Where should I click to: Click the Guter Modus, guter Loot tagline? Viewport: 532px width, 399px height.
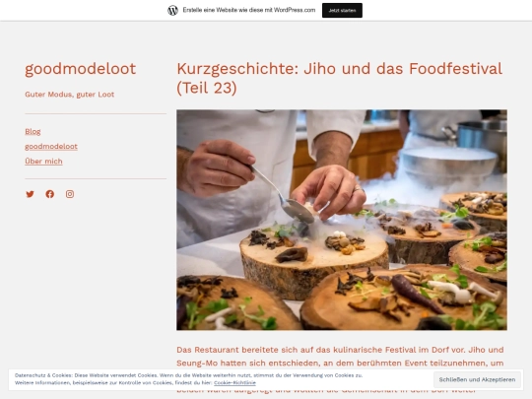(70, 95)
